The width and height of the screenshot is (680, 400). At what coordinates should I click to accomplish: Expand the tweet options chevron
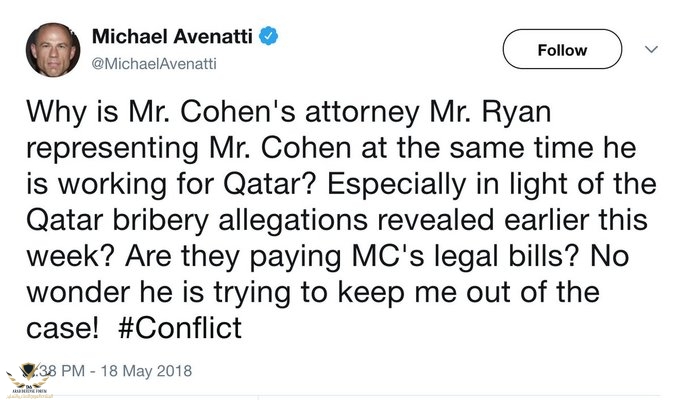coord(652,48)
